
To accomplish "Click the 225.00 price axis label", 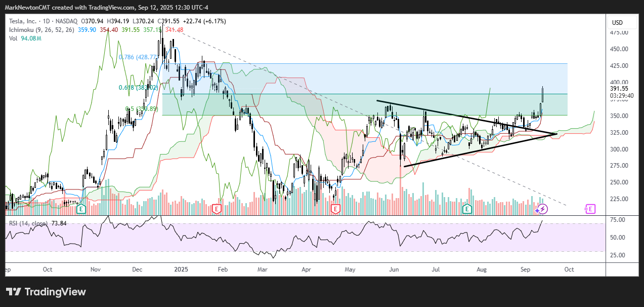I will [620, 199].
